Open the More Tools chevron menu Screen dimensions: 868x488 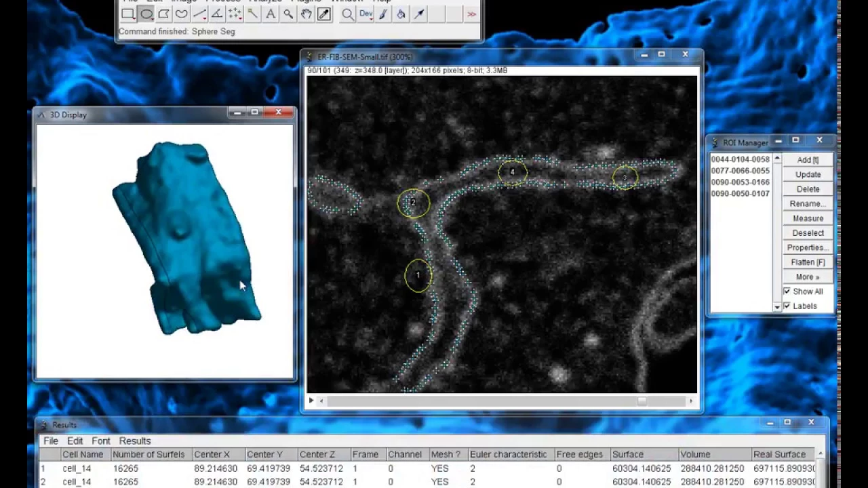[x=472, y=14]
